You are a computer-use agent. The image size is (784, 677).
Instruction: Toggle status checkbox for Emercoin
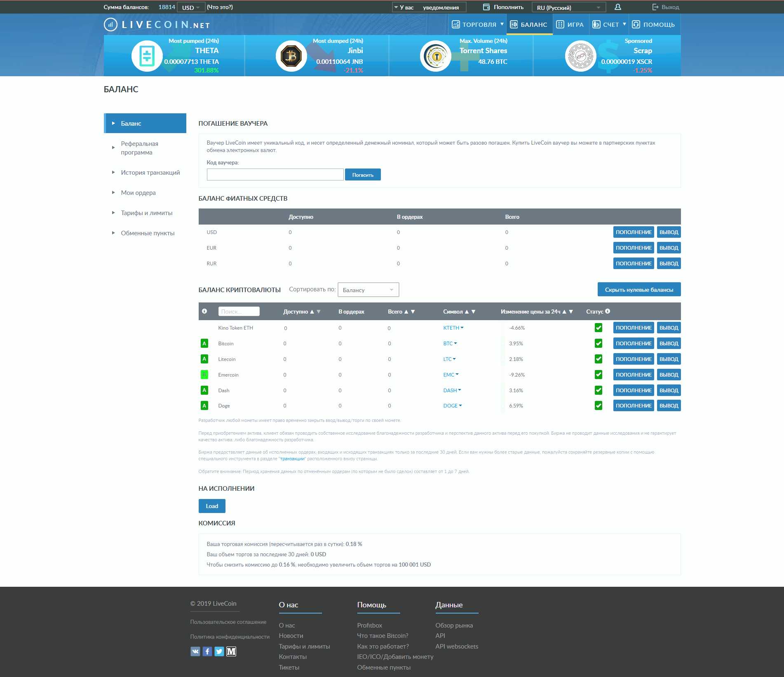click(599, 375)
